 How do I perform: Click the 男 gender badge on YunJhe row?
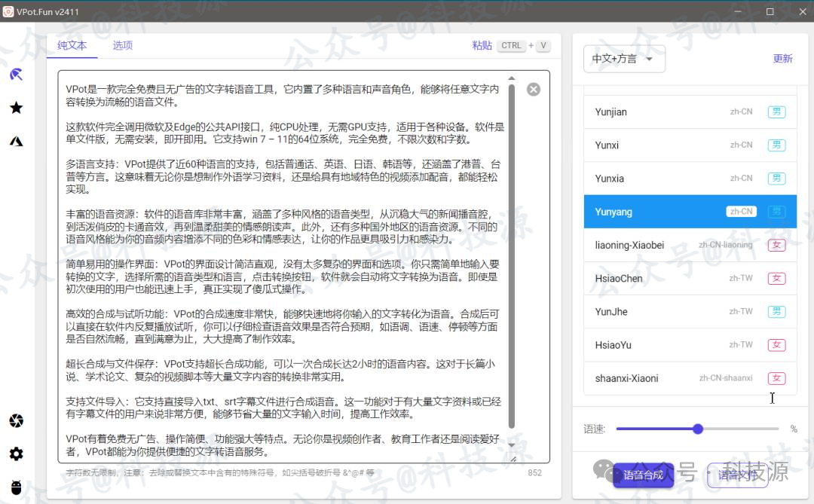776,311
